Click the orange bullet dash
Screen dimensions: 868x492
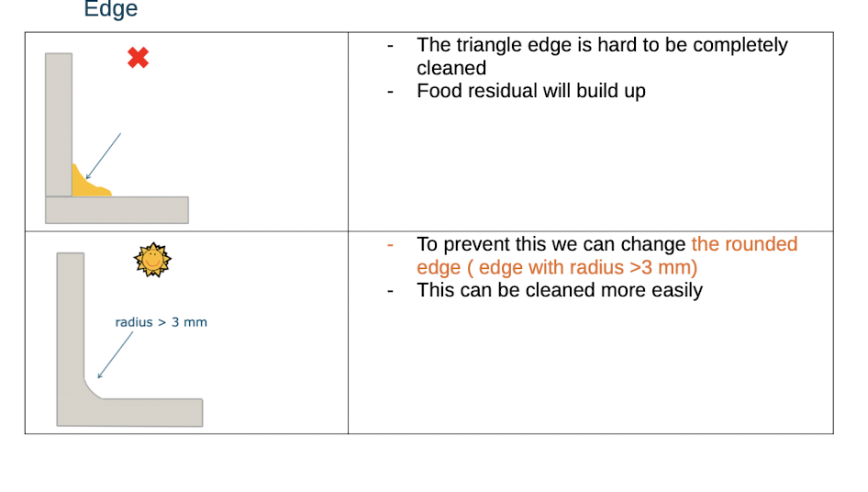pyautogui.click(x=390, y=245)
